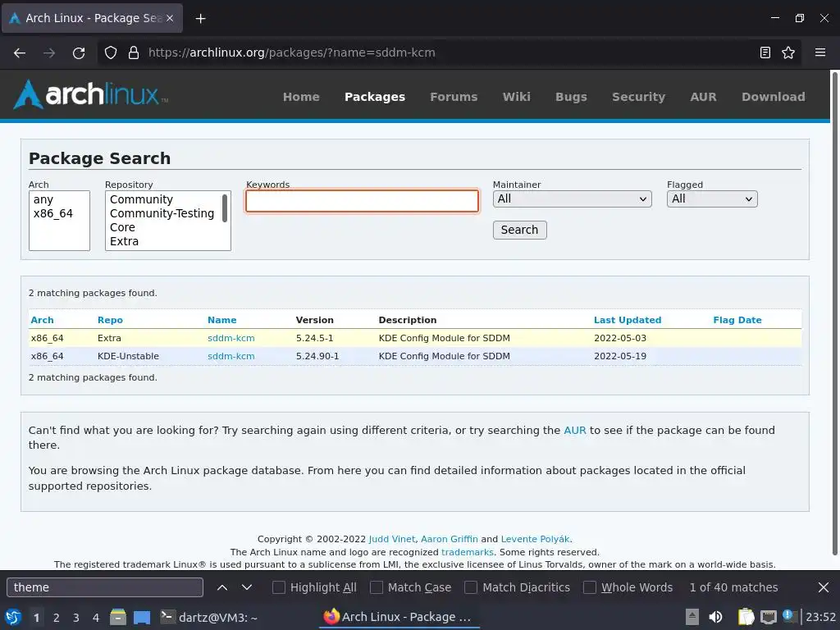This screenshot has width=840, height=630.
Task: Toggle reader view icon
Action: pos(765,52)
